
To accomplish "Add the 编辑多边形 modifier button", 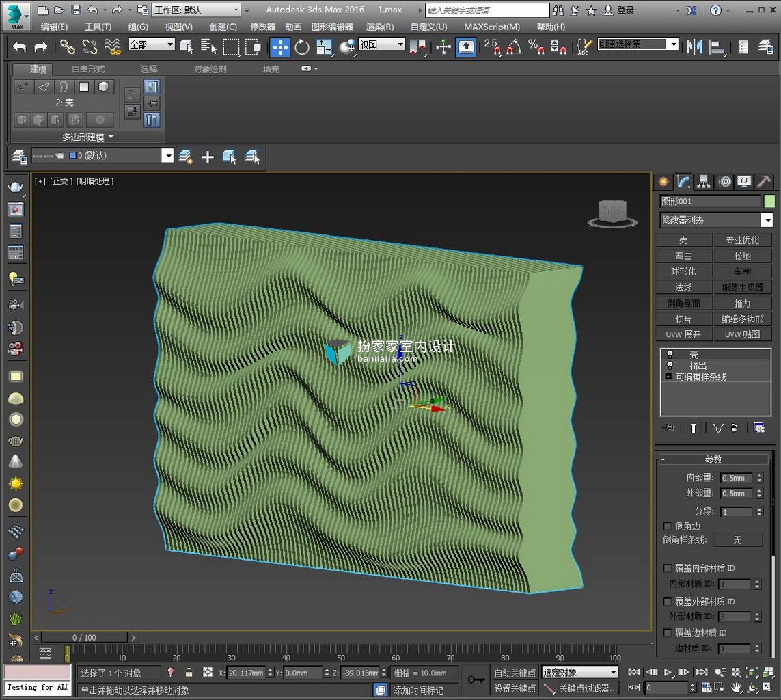I will [x=742, y=319].
